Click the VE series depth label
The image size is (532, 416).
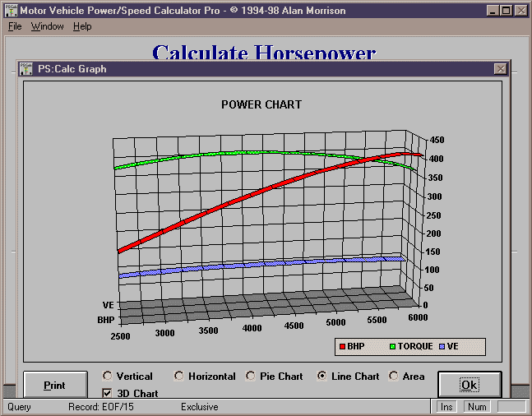(109, 305)
